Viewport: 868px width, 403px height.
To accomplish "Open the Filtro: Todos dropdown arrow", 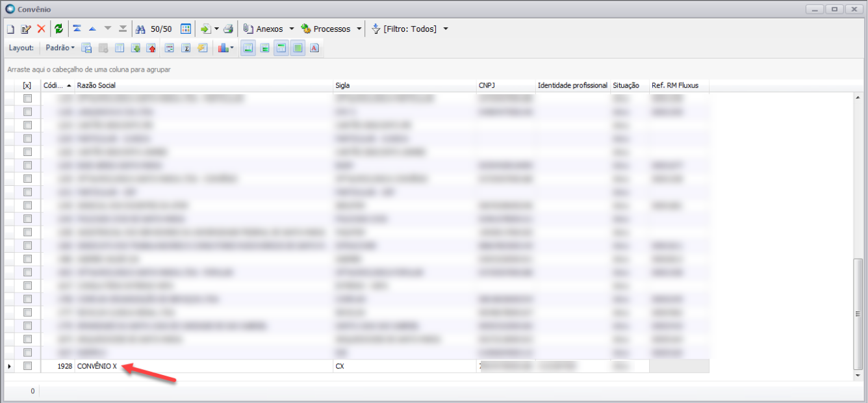I will [x=446, y=29].
